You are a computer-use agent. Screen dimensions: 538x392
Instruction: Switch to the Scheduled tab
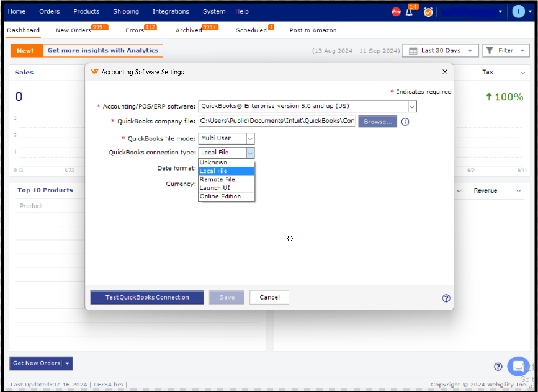251,30
